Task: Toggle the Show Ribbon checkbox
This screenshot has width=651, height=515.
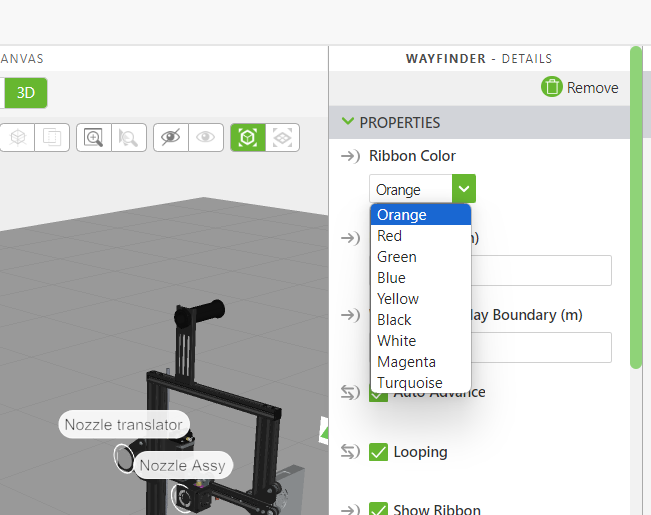Action: click(378, 509)
